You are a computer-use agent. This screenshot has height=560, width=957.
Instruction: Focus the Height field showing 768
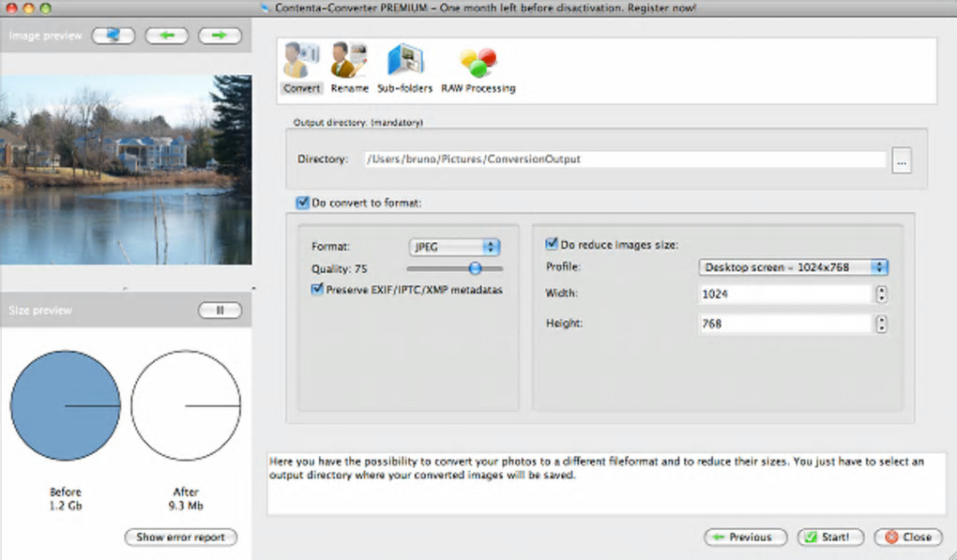pos(785,324)
